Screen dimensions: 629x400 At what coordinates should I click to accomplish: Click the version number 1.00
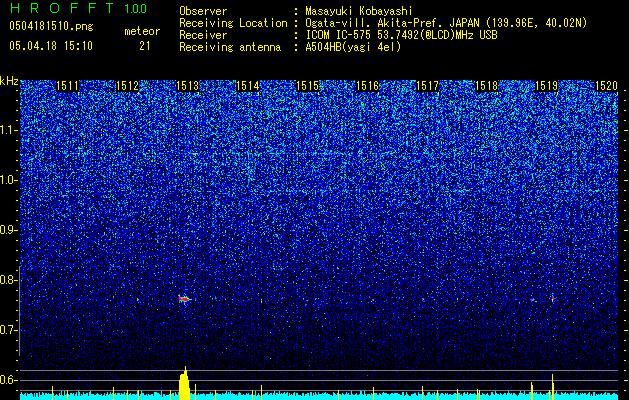[136, 8]
